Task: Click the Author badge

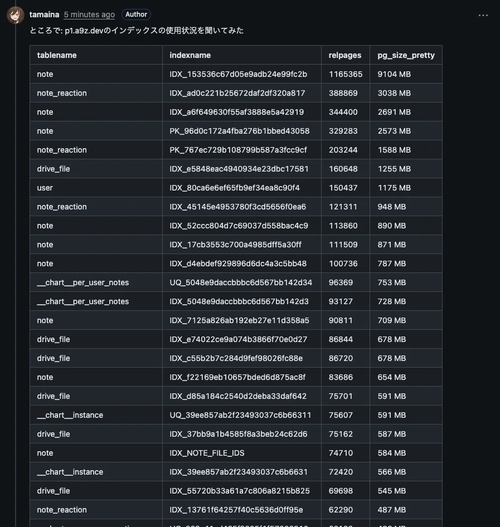Action: (136, 14)
